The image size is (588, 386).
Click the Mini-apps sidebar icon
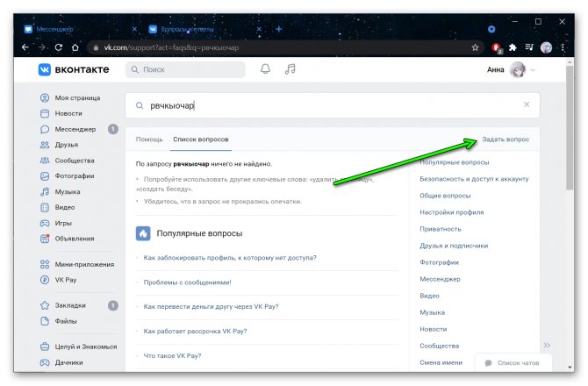click(45, 264)
